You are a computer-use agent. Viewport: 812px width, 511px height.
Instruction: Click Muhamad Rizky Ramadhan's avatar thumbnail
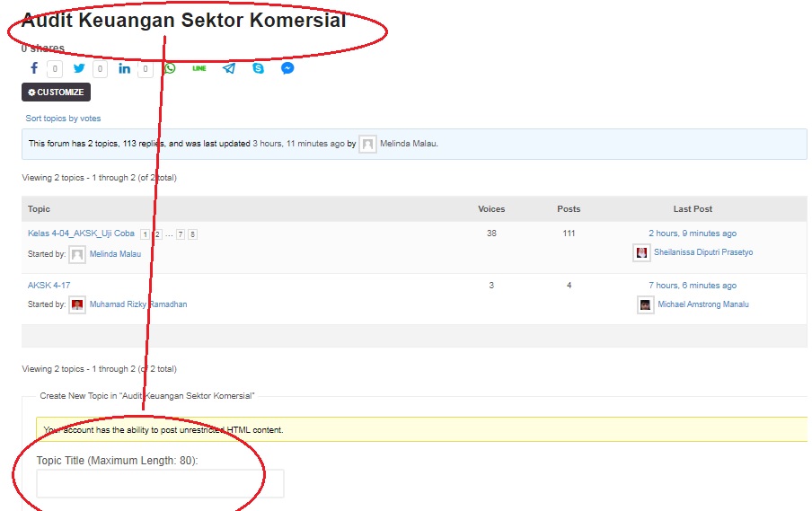[x=77, y=304]
